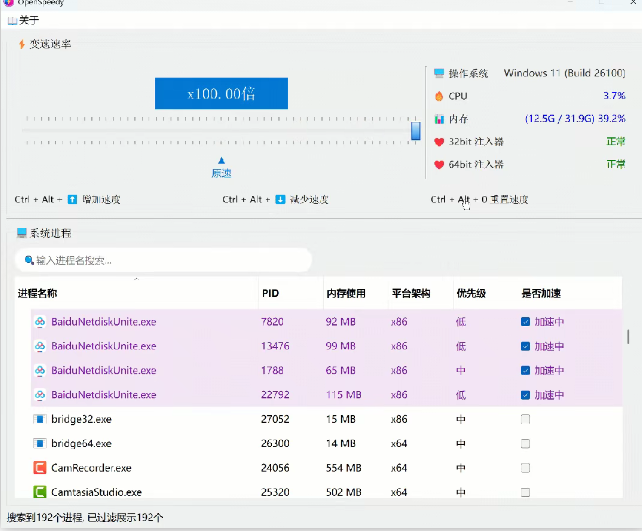642x531 pixels.
Task: Click the operating system monitor icon
Action: [439, 73]
